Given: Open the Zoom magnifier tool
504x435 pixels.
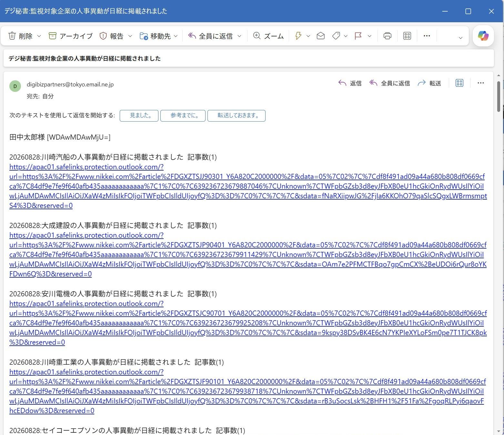Looking at the screenshot, I should [x=268, y=36].
